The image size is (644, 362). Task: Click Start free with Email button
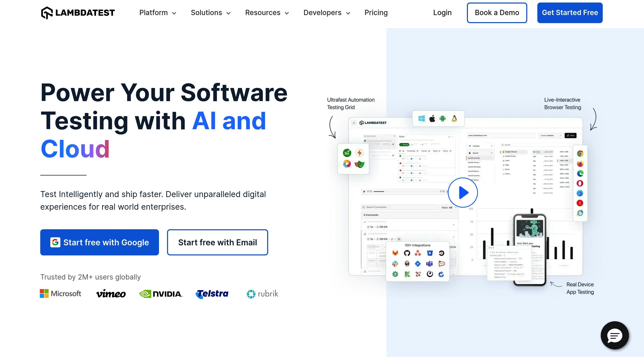click(218, 242)
